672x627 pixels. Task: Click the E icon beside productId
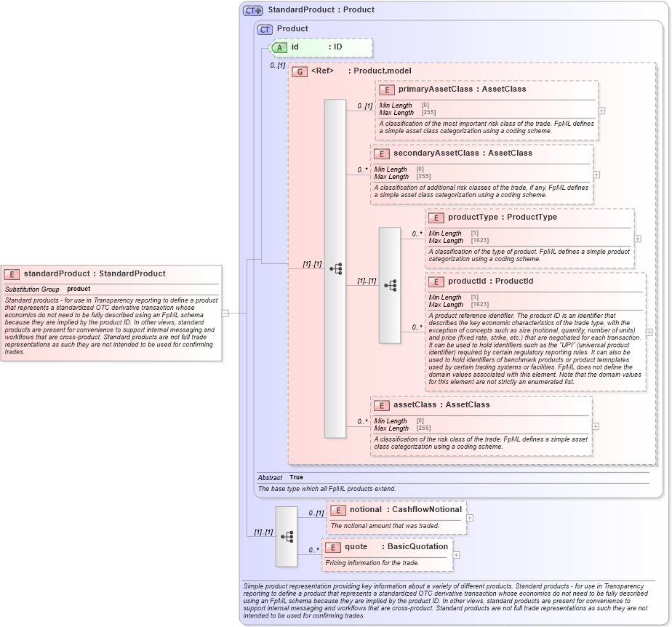click(x=436, y=281)
